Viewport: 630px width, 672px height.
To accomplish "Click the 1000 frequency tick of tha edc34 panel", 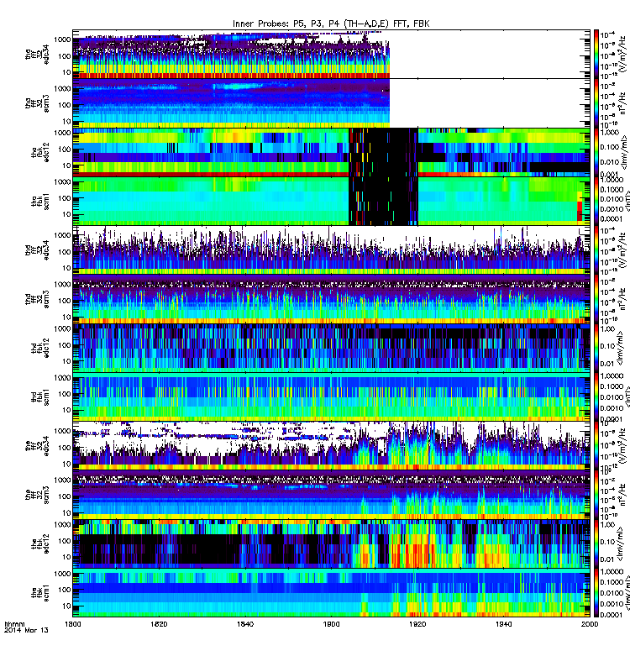I will coord(62,39).
